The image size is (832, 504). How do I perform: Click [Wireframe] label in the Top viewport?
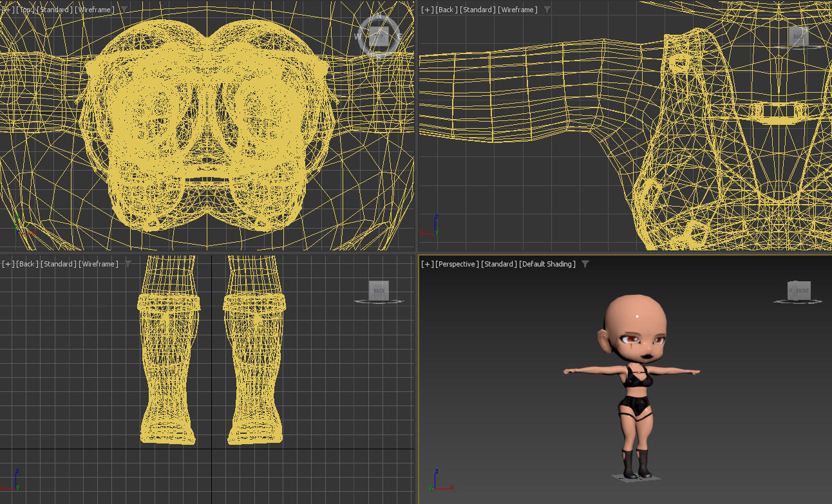95,10
